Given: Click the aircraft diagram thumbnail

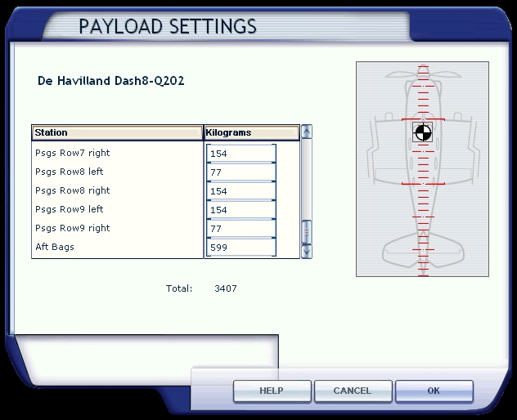Looking at the screenshot, I should pyautogui.click(x=422, y=169).
